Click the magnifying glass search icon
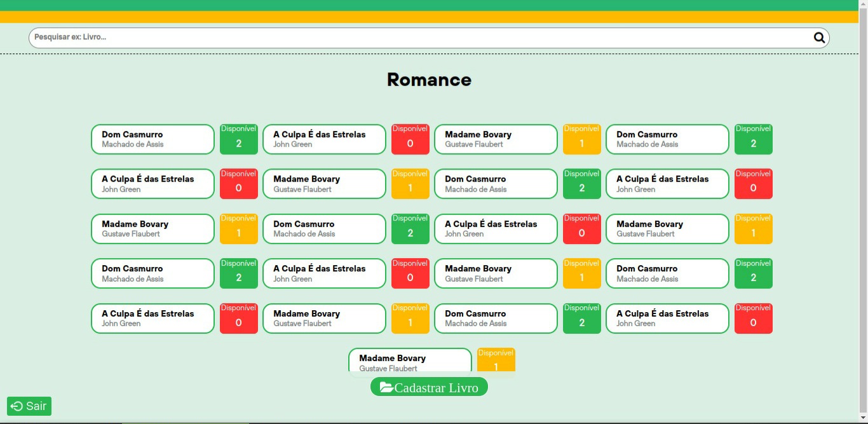 coord(819,38)
